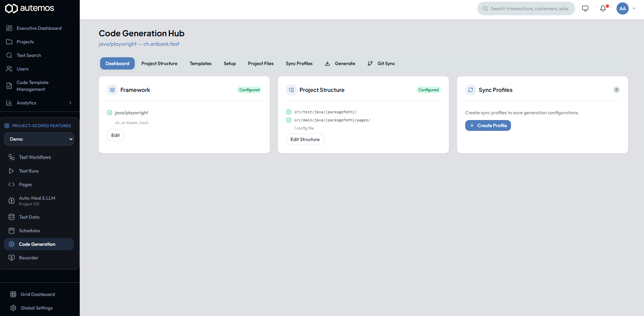Click src/main/java/{packagePath}/pages/ path text
The height and width of the screenshot is (316, 644).
pyautogui.click(x=332, y=120)
